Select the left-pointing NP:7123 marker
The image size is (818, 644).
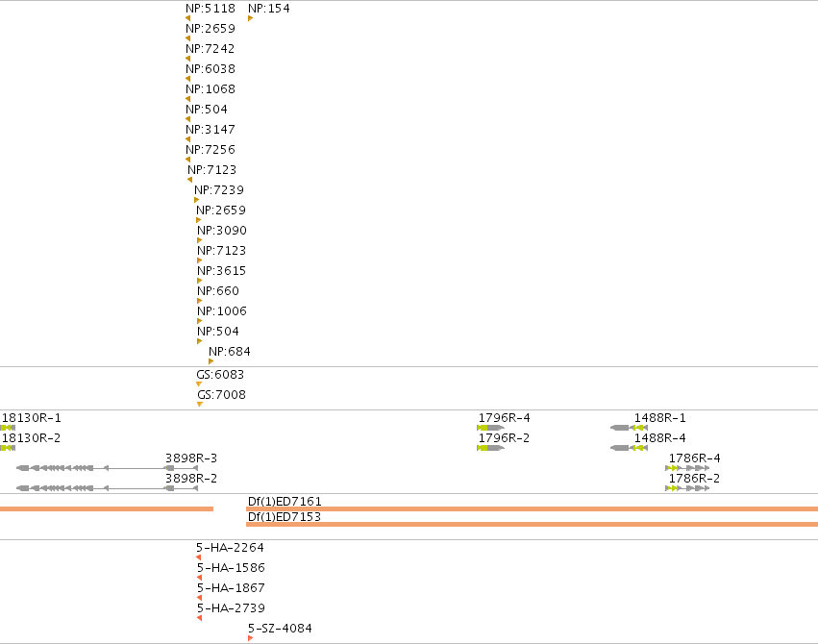pos(189,180)
